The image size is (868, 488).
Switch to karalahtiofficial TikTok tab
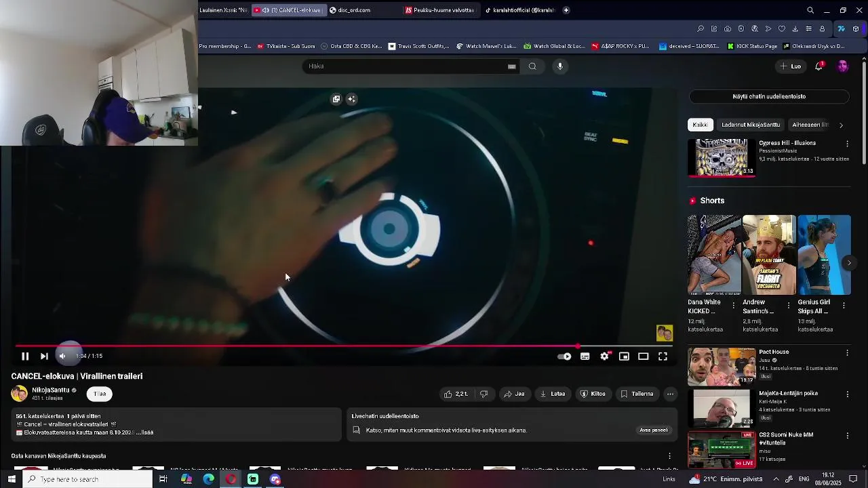[521, 10]
